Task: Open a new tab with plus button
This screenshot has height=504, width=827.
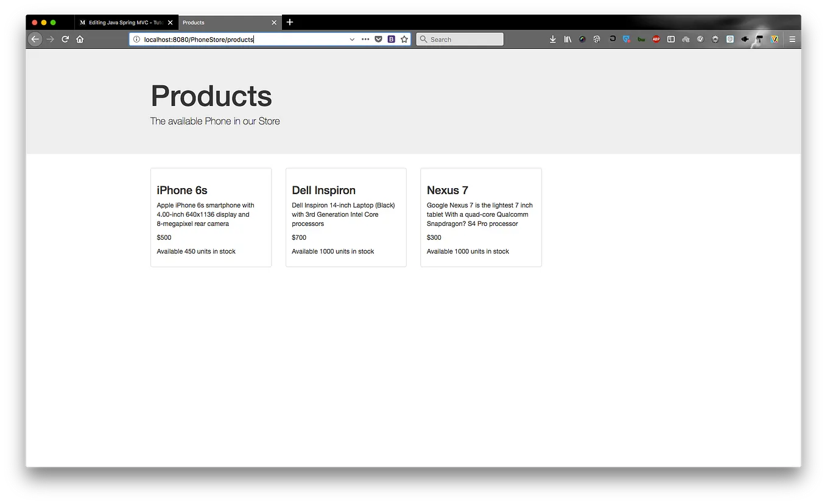Action: 290,22
